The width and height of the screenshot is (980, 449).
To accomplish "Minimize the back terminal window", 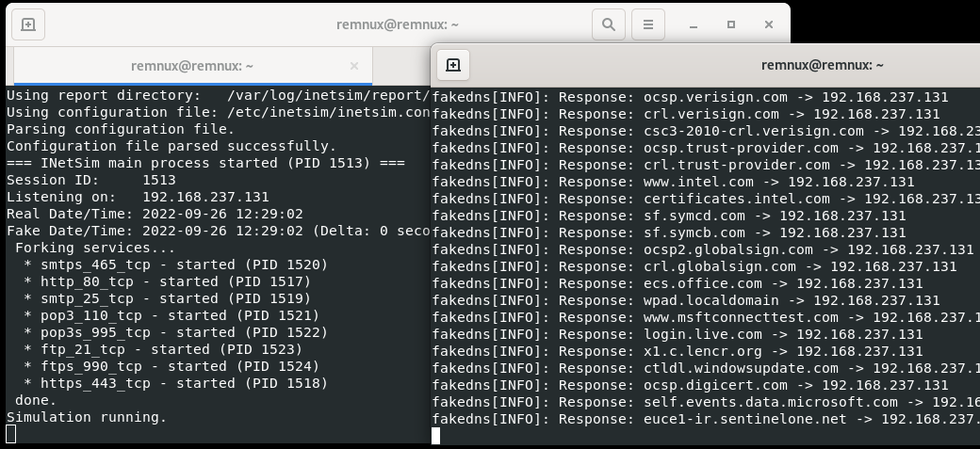I will [694, 25].
